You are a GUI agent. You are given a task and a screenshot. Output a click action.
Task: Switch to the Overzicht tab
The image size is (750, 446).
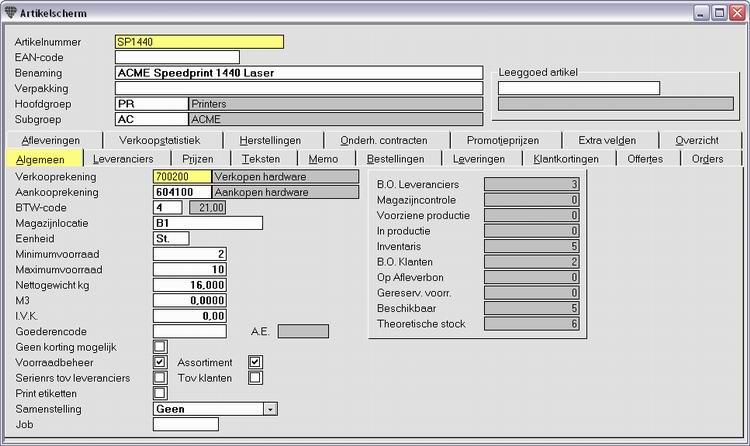697,140
